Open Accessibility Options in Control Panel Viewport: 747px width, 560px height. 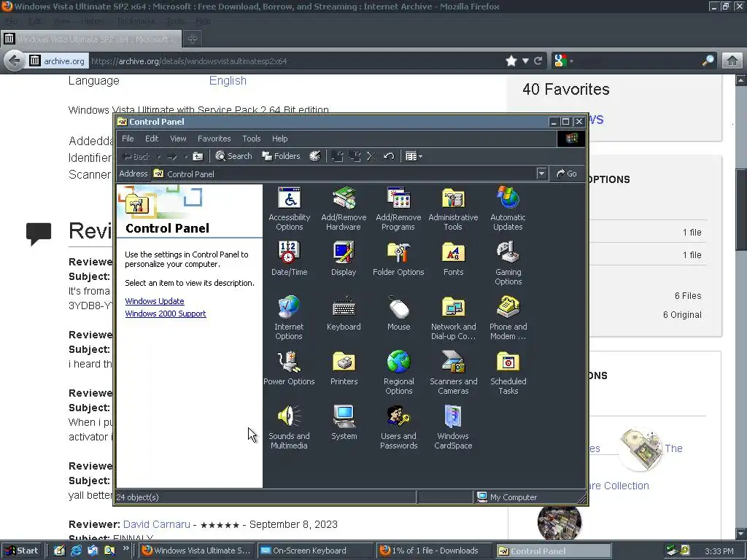point(289,209)
